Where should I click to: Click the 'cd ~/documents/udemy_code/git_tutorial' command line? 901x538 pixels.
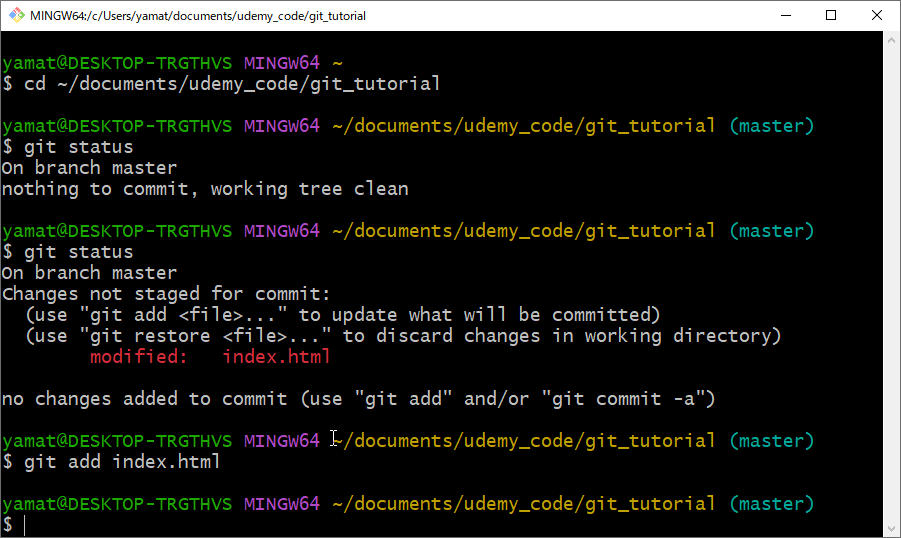(221, 84)
